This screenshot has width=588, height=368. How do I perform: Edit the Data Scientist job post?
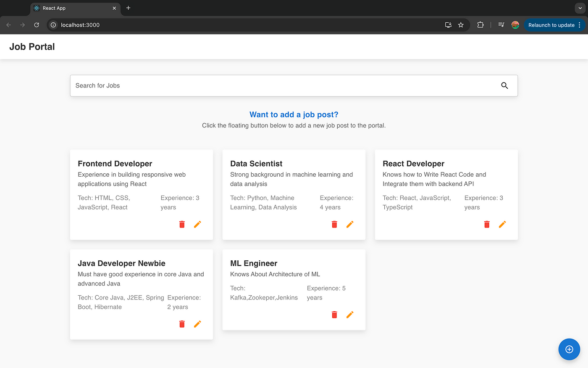click(350, 224)
